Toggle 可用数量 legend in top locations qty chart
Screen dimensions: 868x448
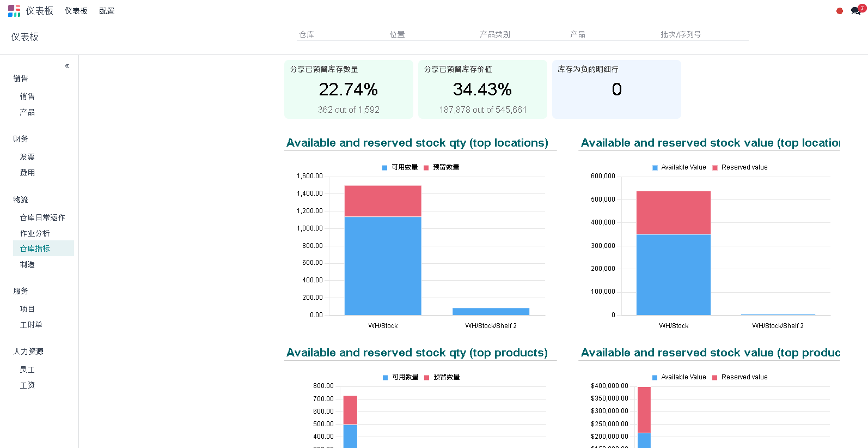coord(400,167)
